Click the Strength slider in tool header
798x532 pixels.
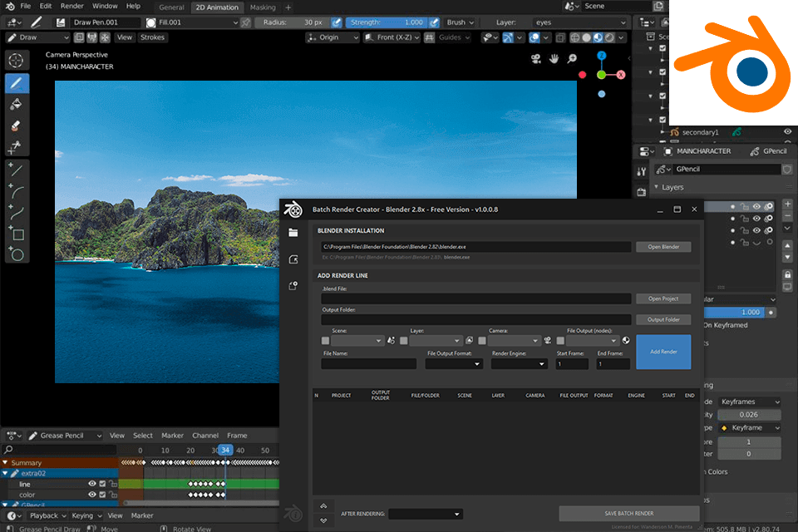pyautogui.click(x=387, y=22)
